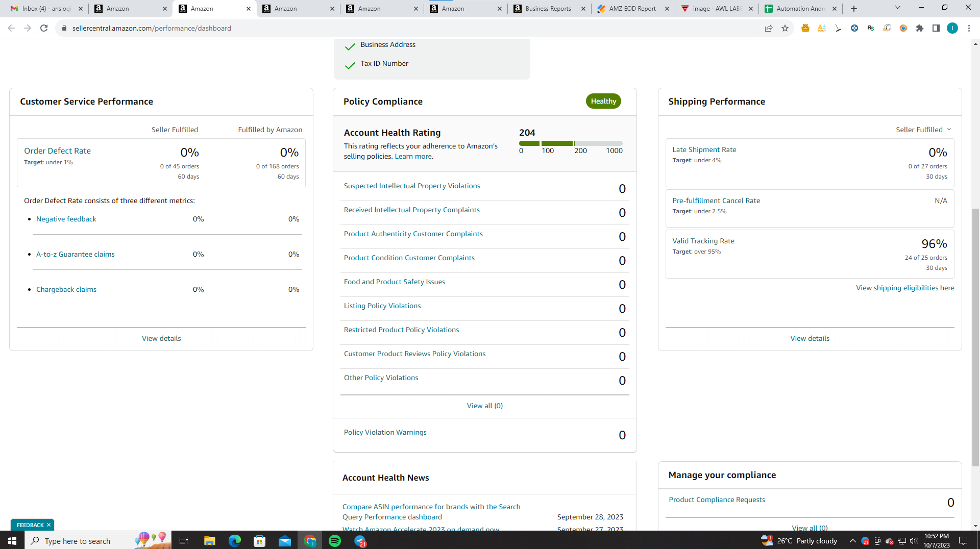980x549 pixels.
Task: Switch to the Automation Andre tab
Action: point(800,9)
